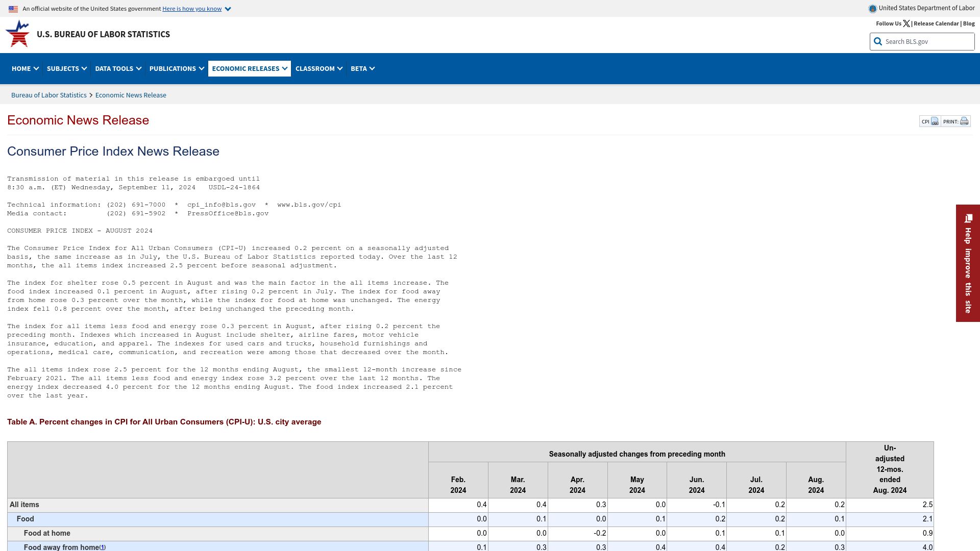980x551 pixels.
Task: Open Bureau of Labor Statistics breadcrumb link
Action: coord(49,95)
